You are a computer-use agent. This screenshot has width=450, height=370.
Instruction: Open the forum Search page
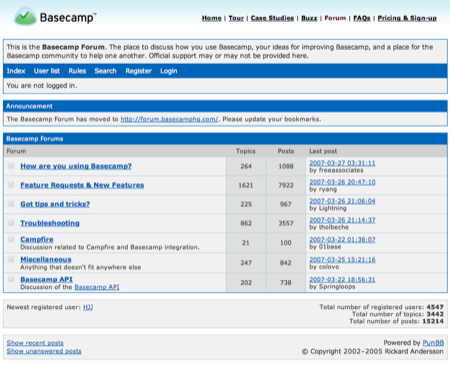click(106, 71)
